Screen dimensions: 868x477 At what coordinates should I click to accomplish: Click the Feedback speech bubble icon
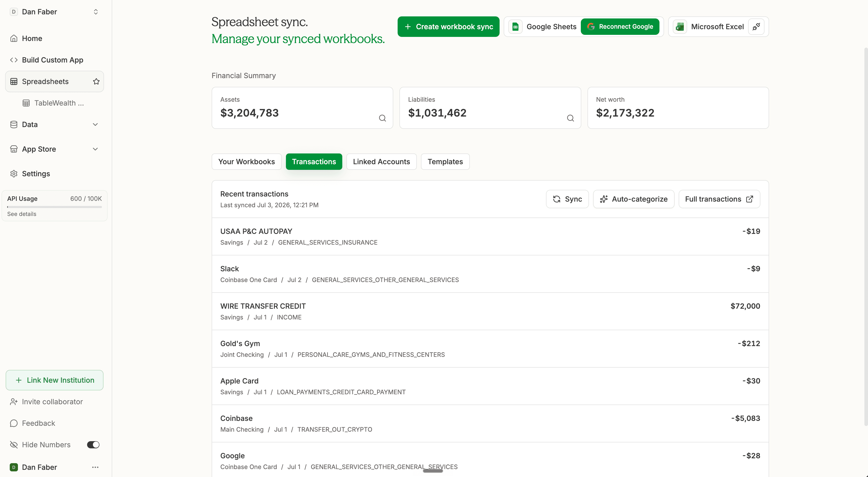(14, 423)
